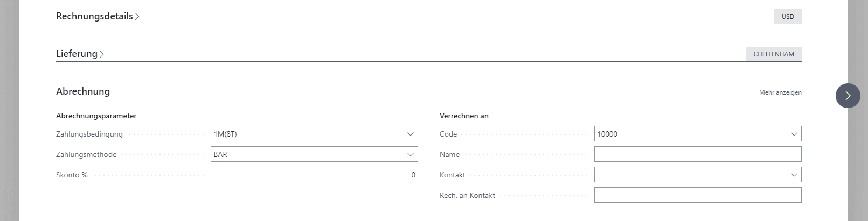Click Mehr anzeigen link

pyautogui.click(x=780, y=92)
